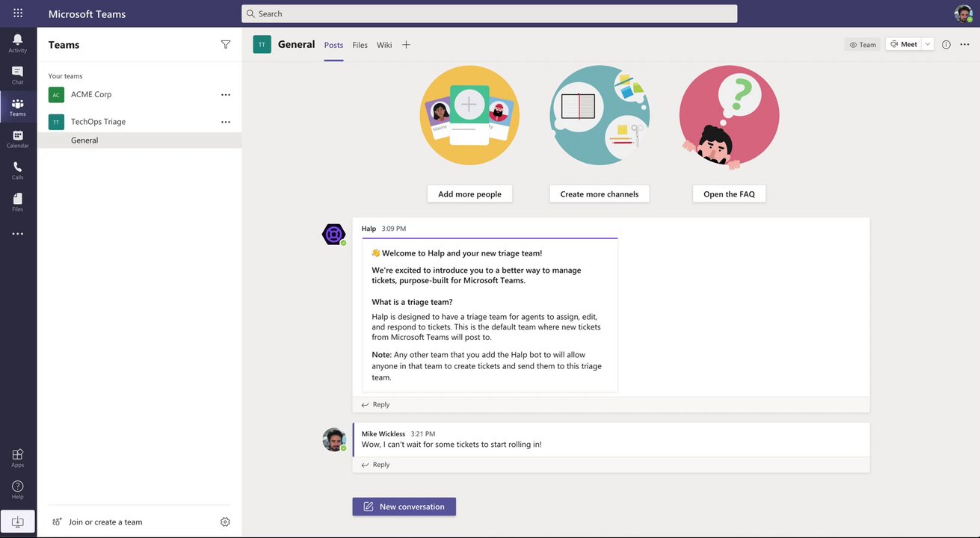Click the Halp sender name
The image size is (980, 538).
tap(369, 229)
